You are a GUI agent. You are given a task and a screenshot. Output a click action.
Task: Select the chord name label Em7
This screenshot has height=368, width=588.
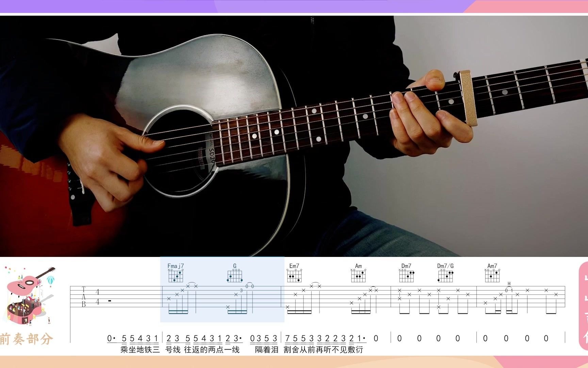294,266
